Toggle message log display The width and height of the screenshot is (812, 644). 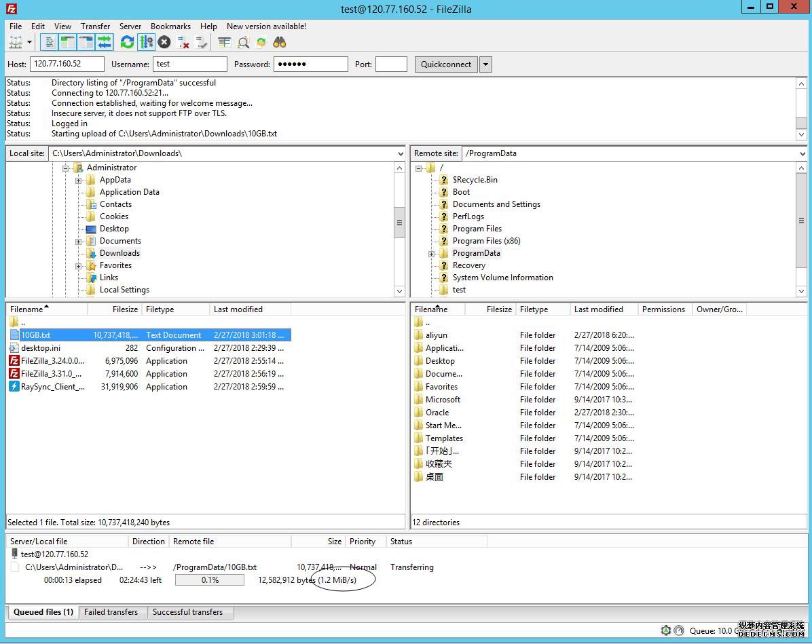point(49,43)
